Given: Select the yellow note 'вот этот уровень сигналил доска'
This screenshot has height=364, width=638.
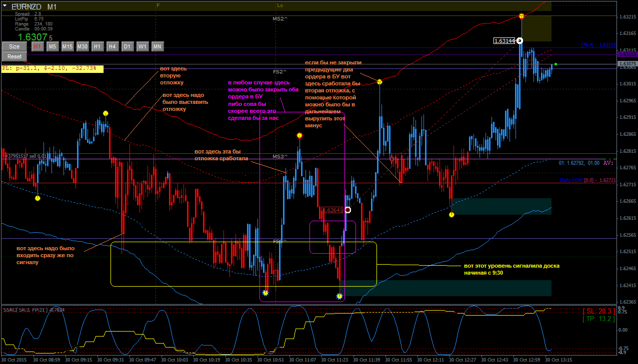Looking at the screenshot, I should coord(511,270).
